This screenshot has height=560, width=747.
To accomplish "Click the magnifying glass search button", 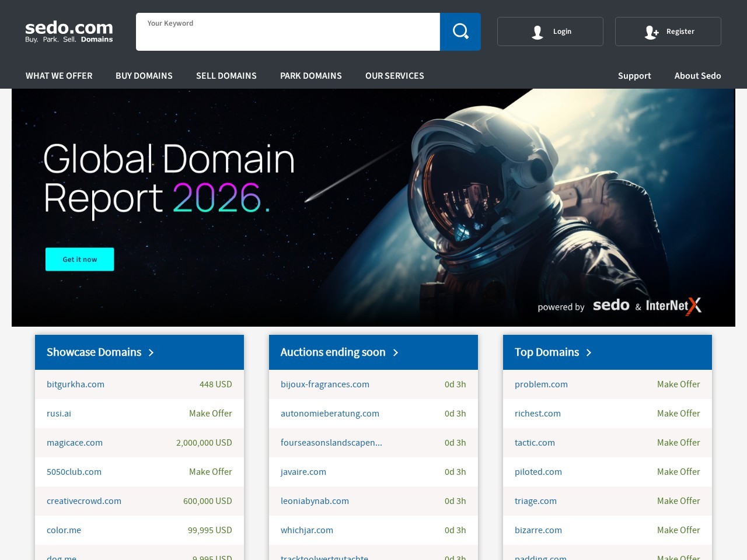I will pos(460,32).
